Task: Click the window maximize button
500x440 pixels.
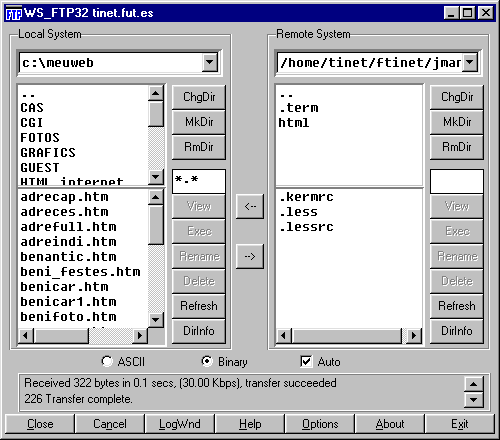Action: [x=468, y=13]
